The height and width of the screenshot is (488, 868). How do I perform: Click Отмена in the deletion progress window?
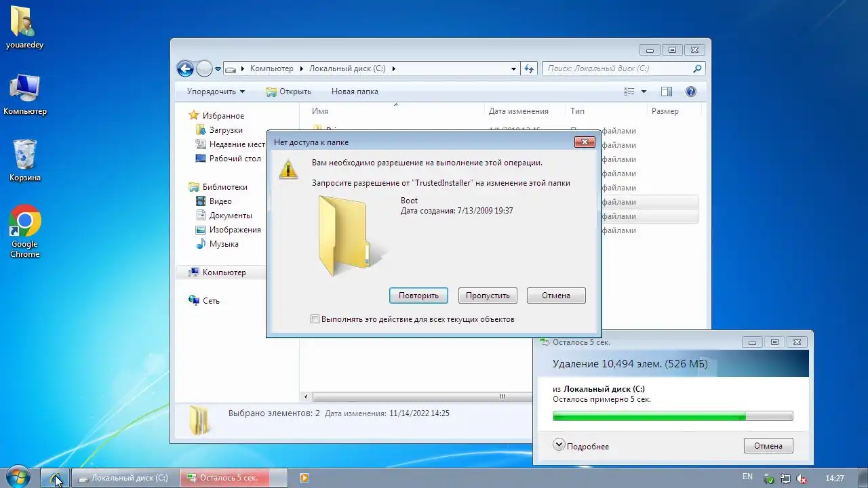pos(768,446)
